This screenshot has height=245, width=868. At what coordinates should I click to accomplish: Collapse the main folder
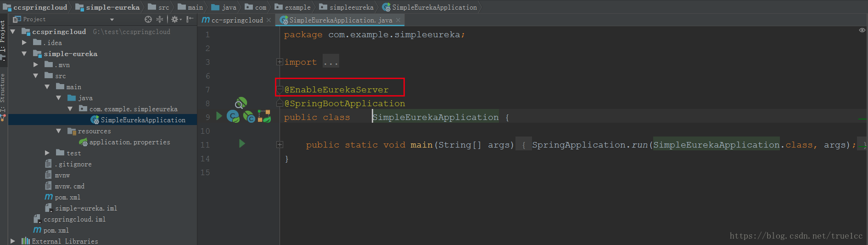coord(47,86)
